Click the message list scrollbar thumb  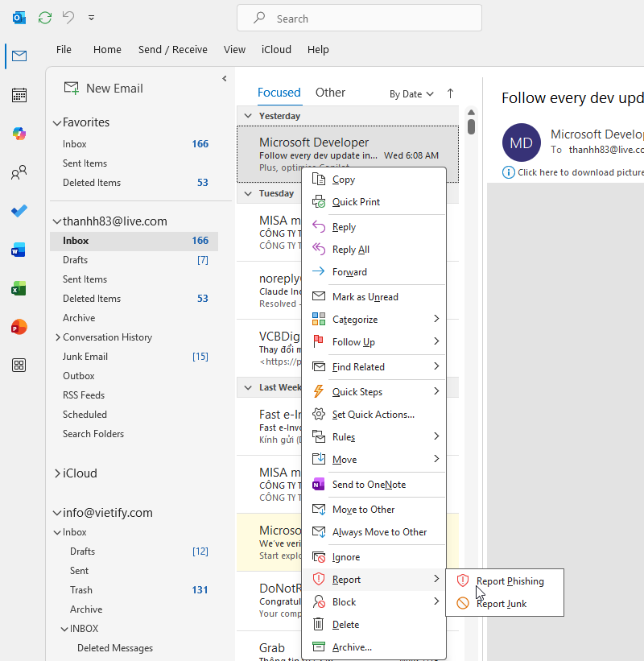click(x=471, y=126)
